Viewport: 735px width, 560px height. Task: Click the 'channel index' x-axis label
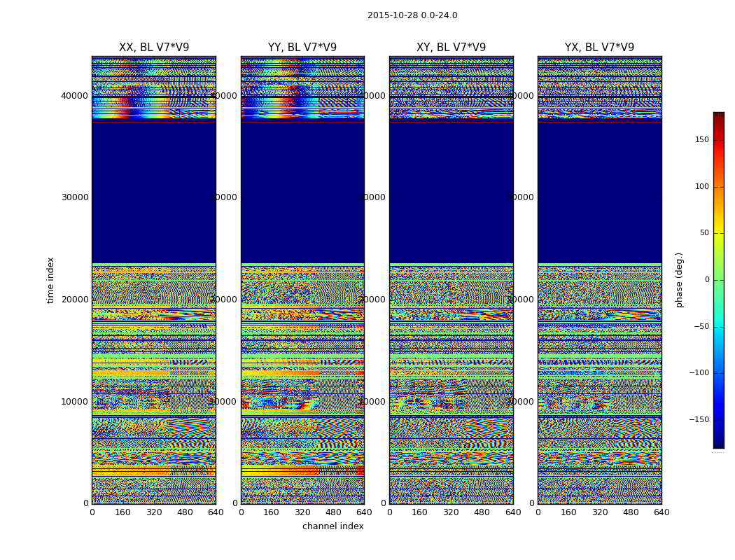pyautogui.click(x=332, y=526)
